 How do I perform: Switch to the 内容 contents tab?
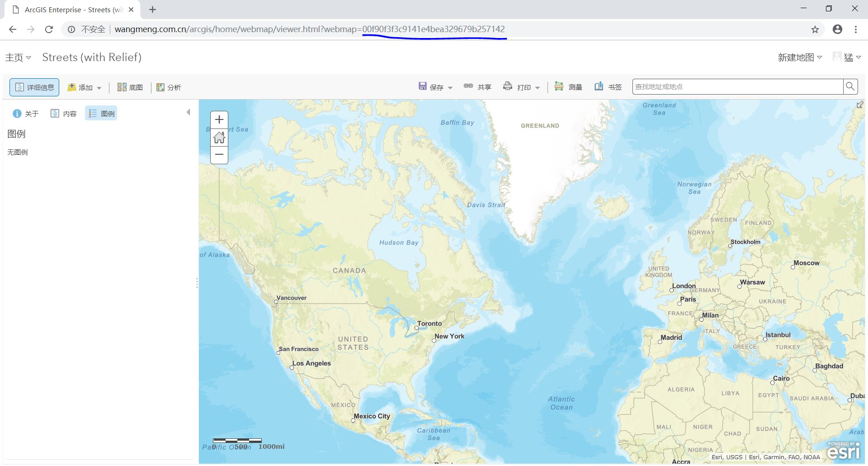pos(64,113)
